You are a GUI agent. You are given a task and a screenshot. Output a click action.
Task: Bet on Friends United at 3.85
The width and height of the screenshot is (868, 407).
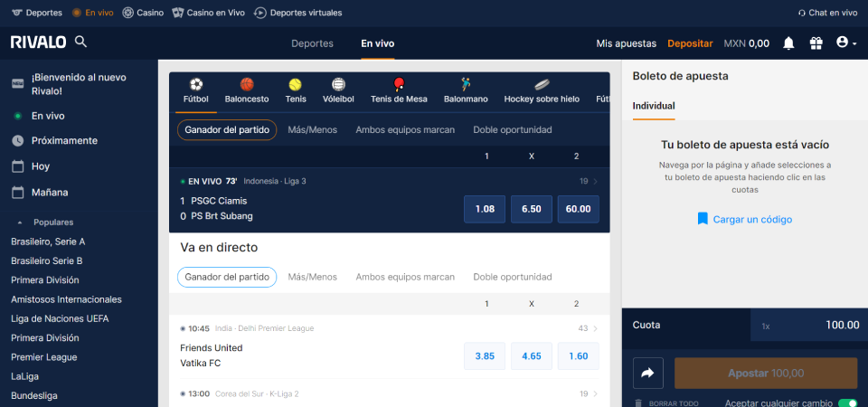485,356
